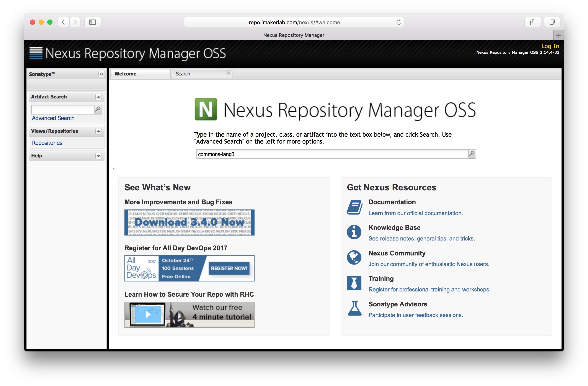Click the Documentation book icon
Screen dimensions: 588x386
click(x=354, y=207)
